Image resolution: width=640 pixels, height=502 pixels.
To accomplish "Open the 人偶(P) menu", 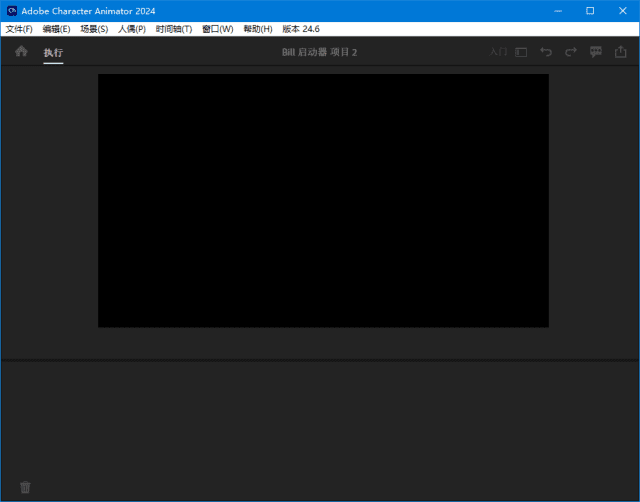I will pyautogui.click(x=132, y=29).
